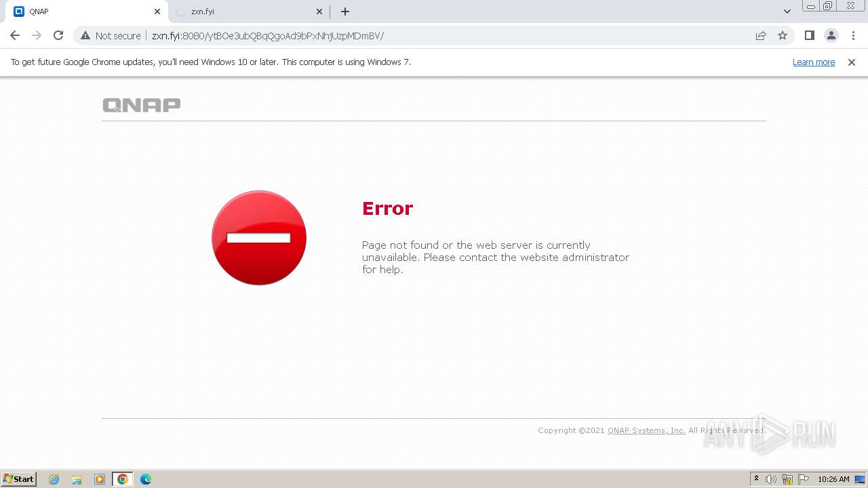The height and width of the screenshot is (488, 868).
Task: Select the Copyright ©2021 text
Action: coord(571,430)
